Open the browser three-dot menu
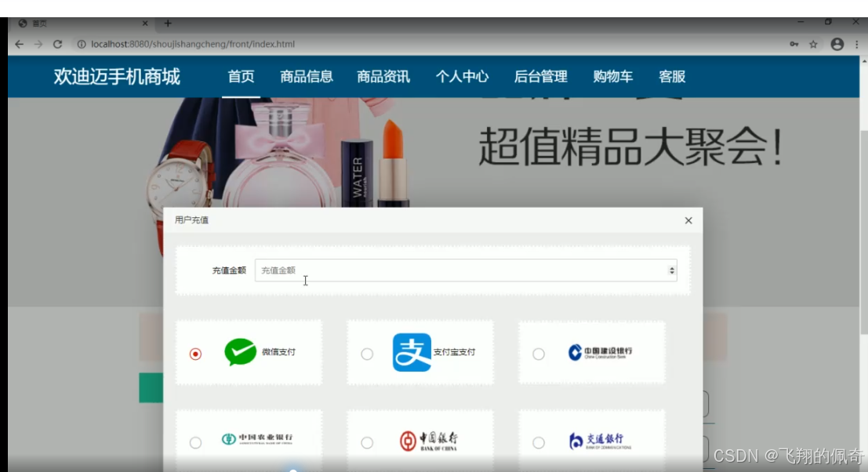Screen dimensions: 868x472 coord(856,44)
